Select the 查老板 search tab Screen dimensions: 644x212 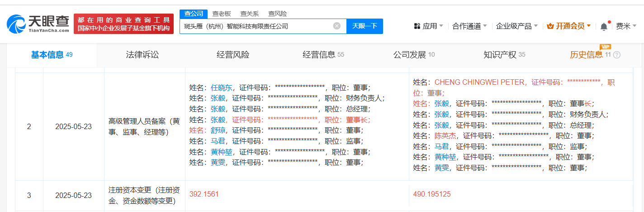222,14
